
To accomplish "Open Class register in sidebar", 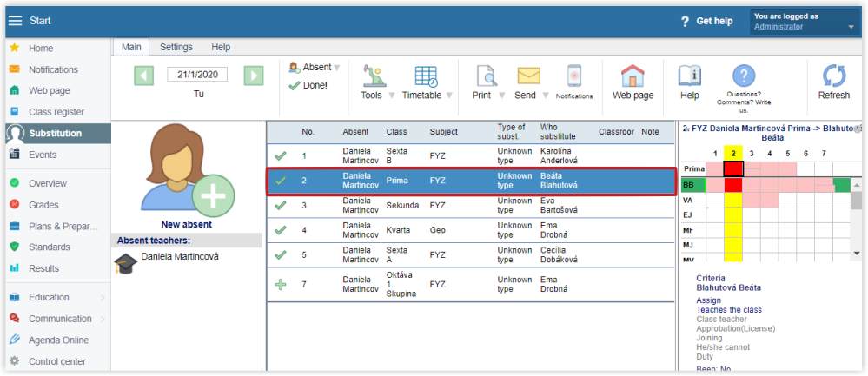I will coord(58,112).
